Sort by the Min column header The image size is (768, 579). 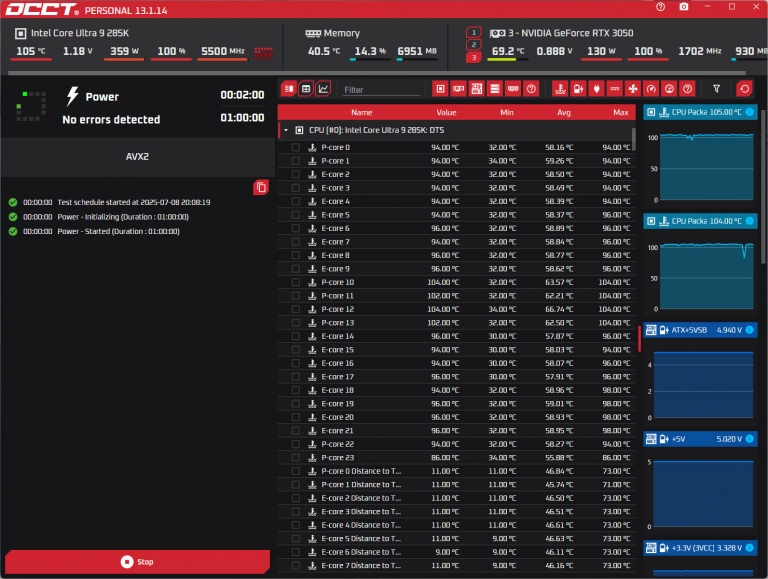pos(507,112)
